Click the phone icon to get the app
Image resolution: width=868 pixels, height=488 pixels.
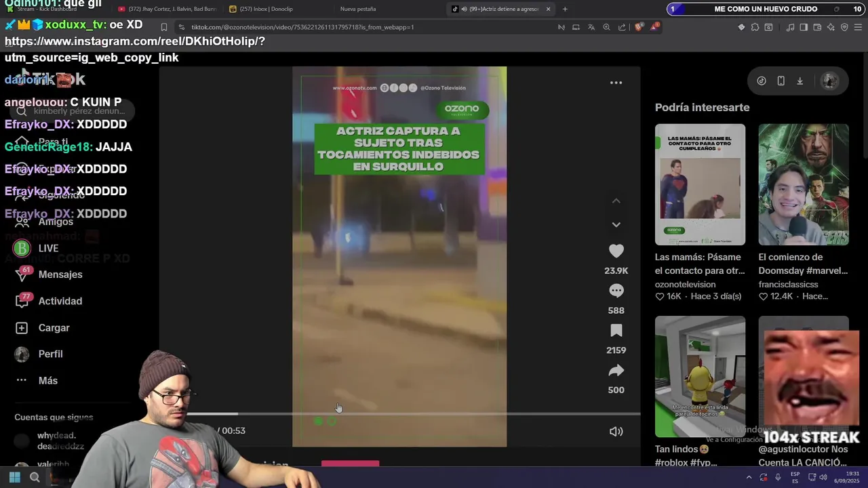pos(781,81)
